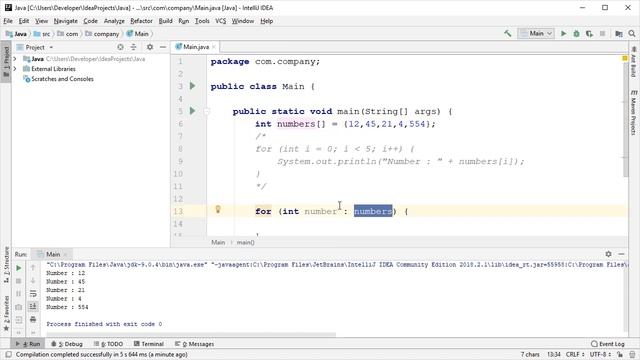Start debugging with the toolbar bug icon
This screenshot has height=360, width=640.
(576, 33)
